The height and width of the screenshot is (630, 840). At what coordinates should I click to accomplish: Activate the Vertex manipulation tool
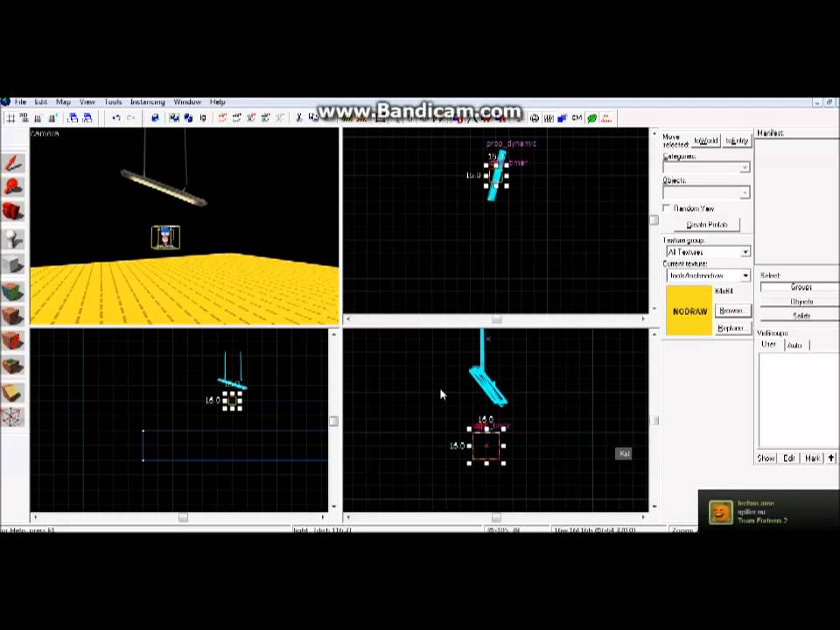click(14, 416)
